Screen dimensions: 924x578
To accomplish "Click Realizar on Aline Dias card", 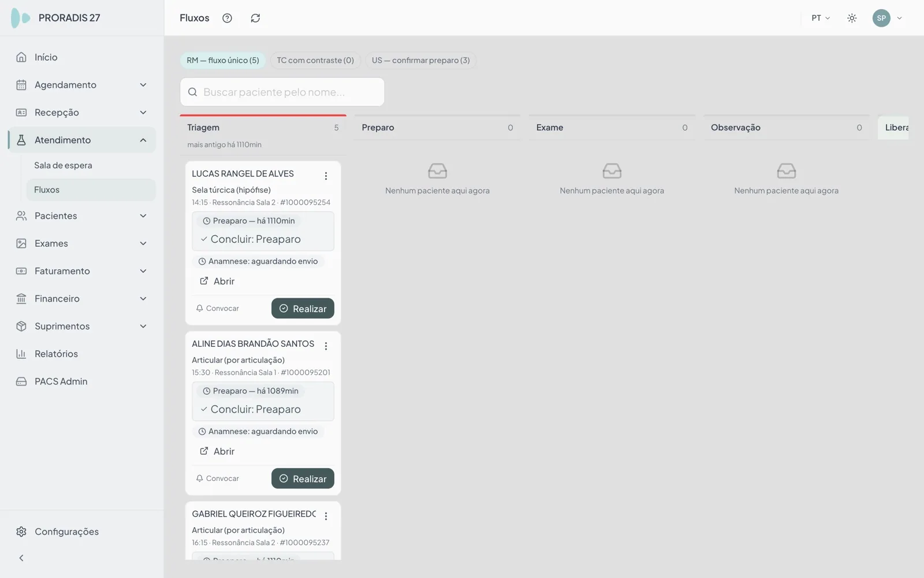I will coord(303,479).
